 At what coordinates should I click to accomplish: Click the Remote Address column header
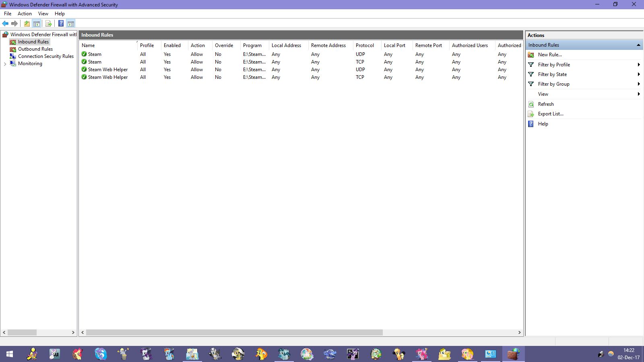coord(331,45)
